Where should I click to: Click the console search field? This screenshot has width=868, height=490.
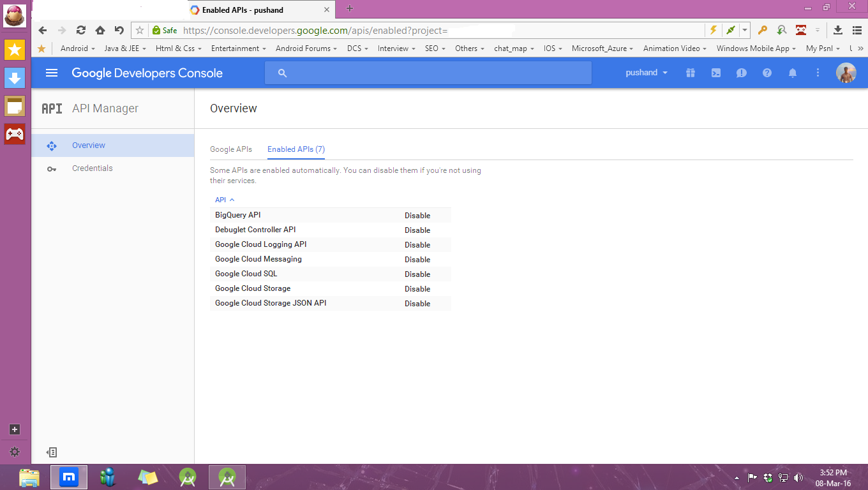[428, 73]
